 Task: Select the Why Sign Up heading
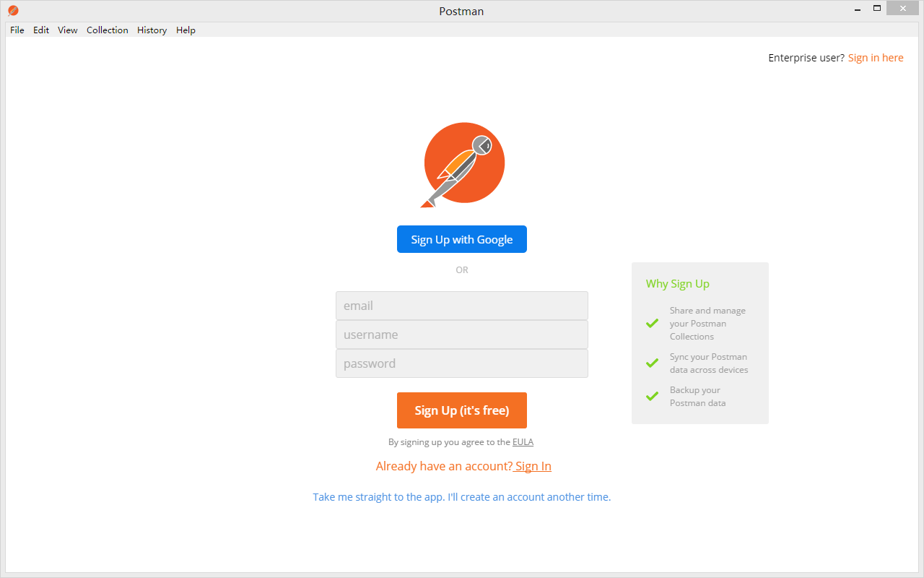point(678,284)
